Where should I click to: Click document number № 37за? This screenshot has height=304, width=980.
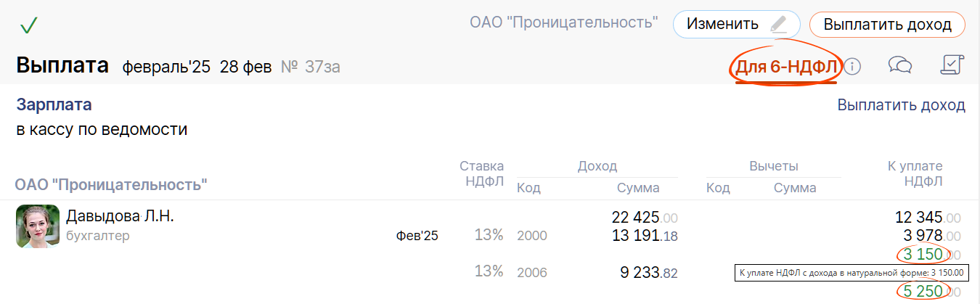[x=311, y=67]
